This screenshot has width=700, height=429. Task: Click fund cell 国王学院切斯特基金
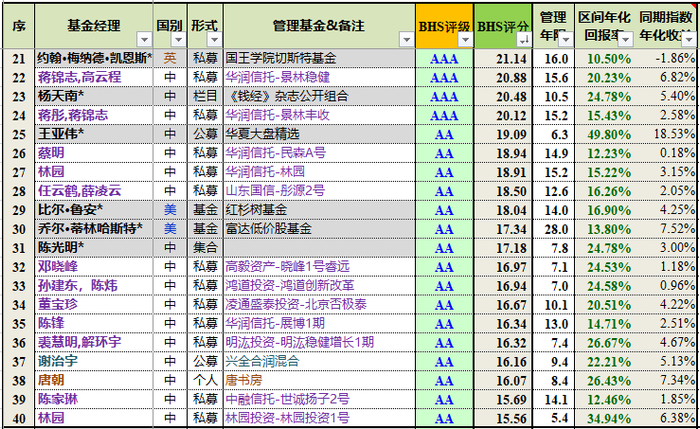tap(319, 58)
